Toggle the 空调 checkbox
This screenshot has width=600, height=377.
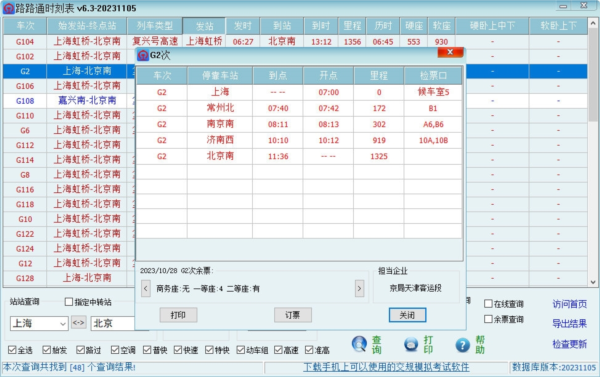pyautogui.click(x=115, y=350)
